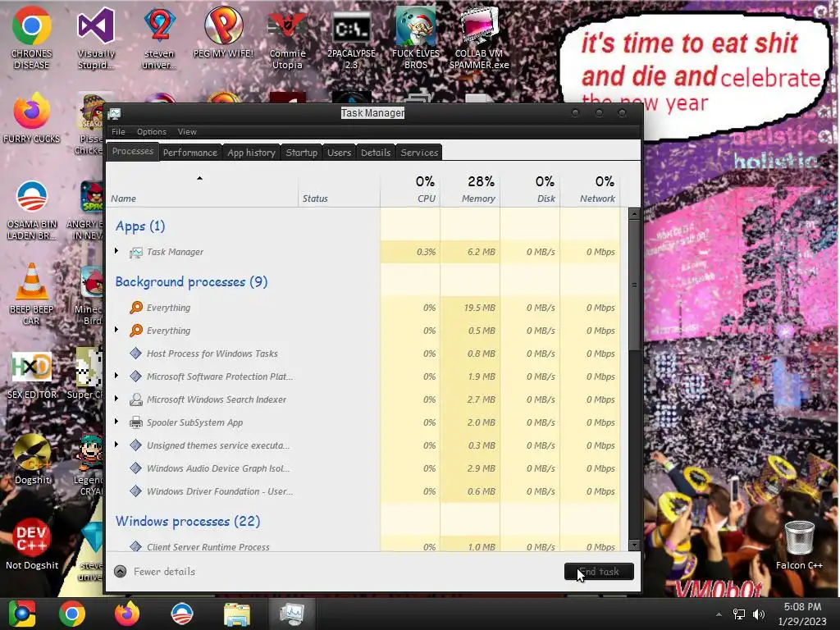Viewport: 840px width, 630px height.
Task: Click the volume speaker tray icon
Action: pos(759,614)
